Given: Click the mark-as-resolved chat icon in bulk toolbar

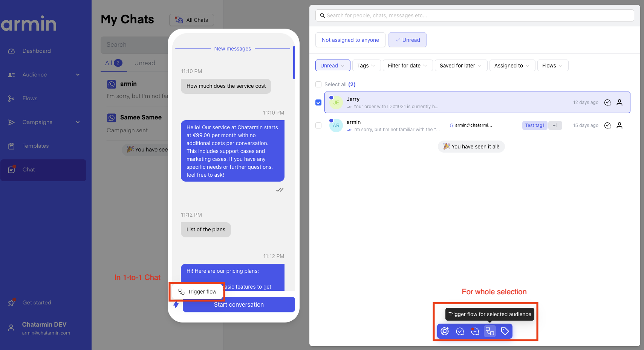Looking at the screenshot, I should [460, 331].
